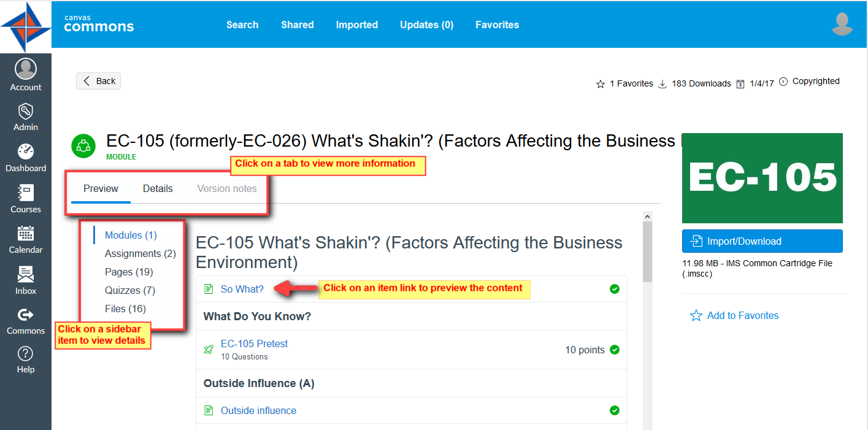Open Updates (0) in header
Image resolution: width=868 pixels, height=430 pixels.
(427, 25)
